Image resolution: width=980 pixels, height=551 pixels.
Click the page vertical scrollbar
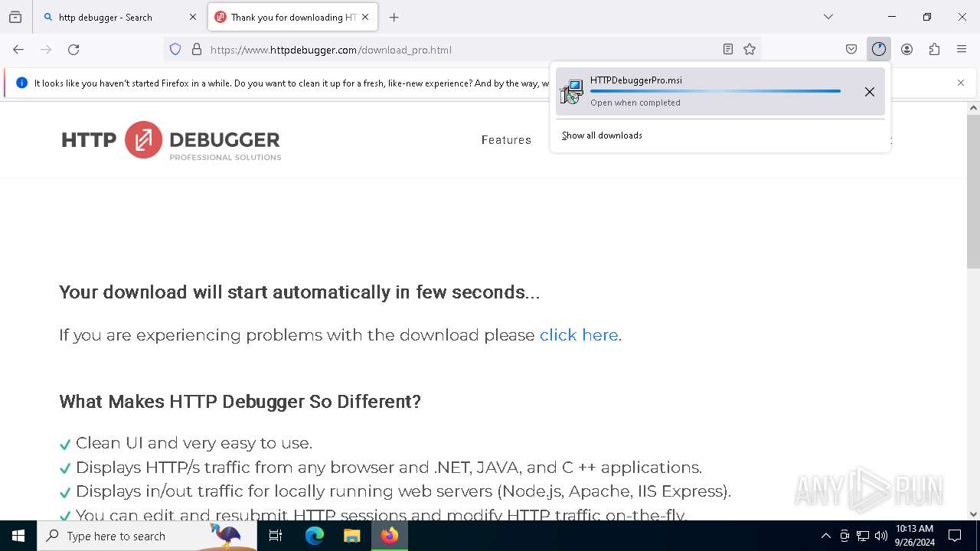pyautogui.click(x=973, y=191)
